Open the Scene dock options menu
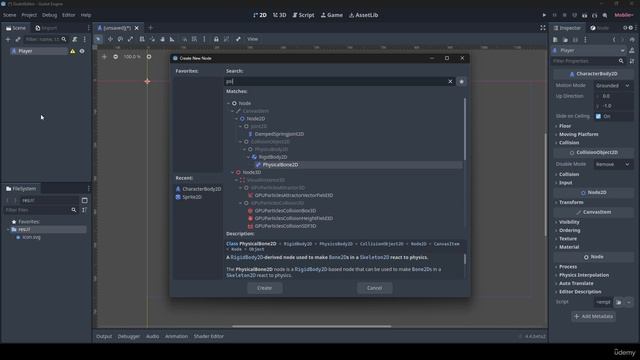This screenshot has height=360, width=640. [89, 28]
